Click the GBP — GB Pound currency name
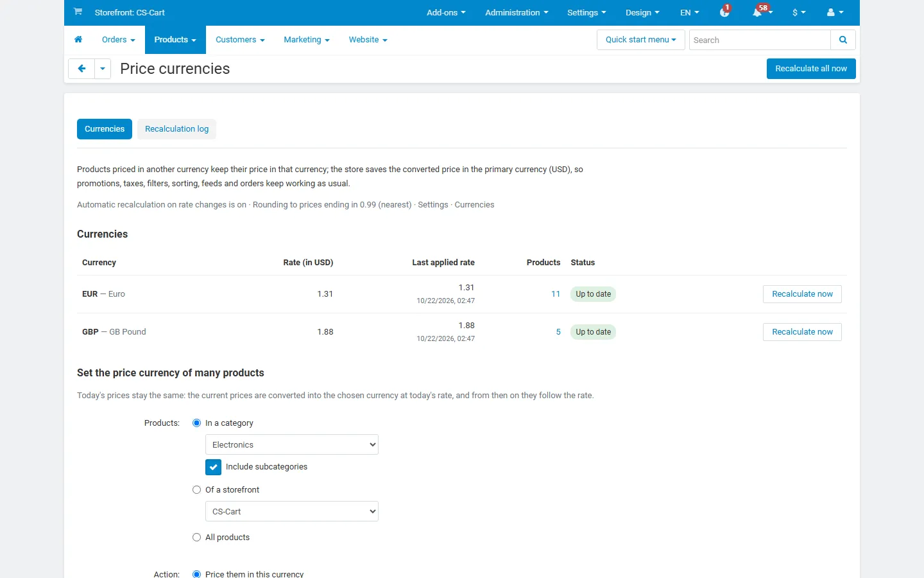924x578 pixels. [x=114, y=332]
